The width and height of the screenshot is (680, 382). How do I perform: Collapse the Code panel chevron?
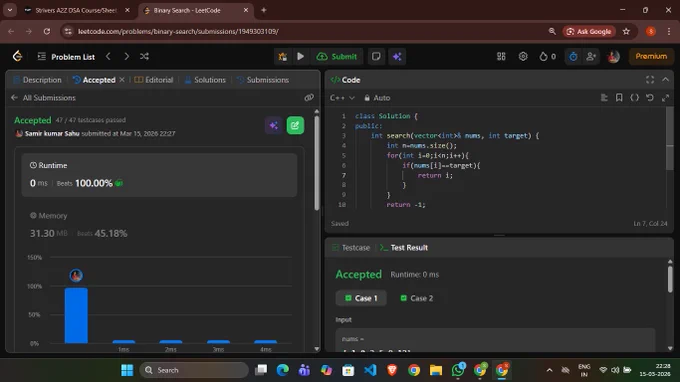click(x=665, y=79)
